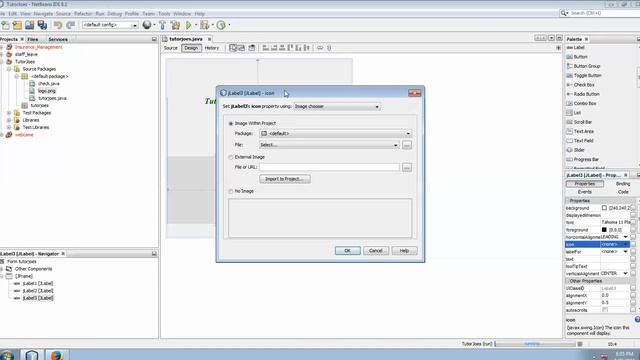The image size is (640, 360).
Task: Click the background color swatch
Action: (604, 208)
